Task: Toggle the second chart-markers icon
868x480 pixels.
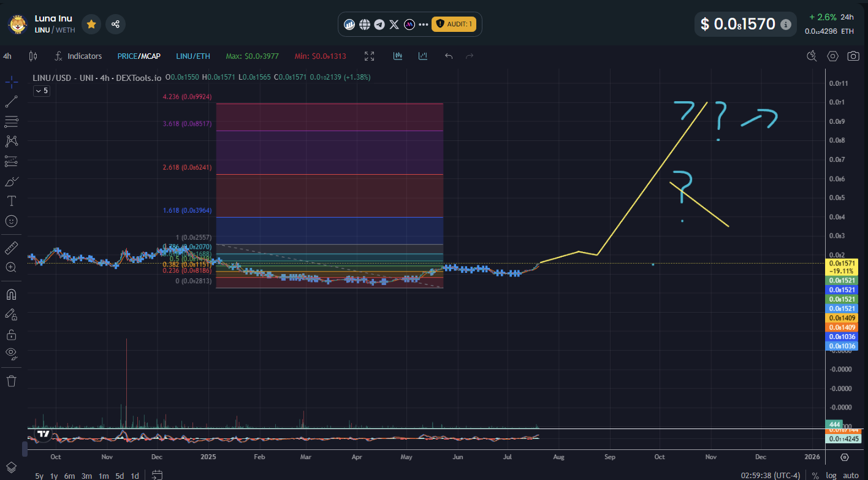Action: tap(423, 56)
